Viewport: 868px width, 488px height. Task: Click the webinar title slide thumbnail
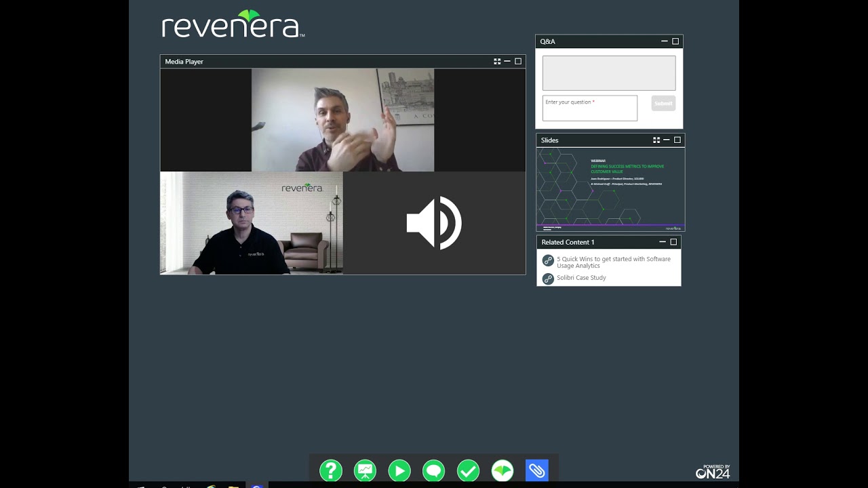610,190
